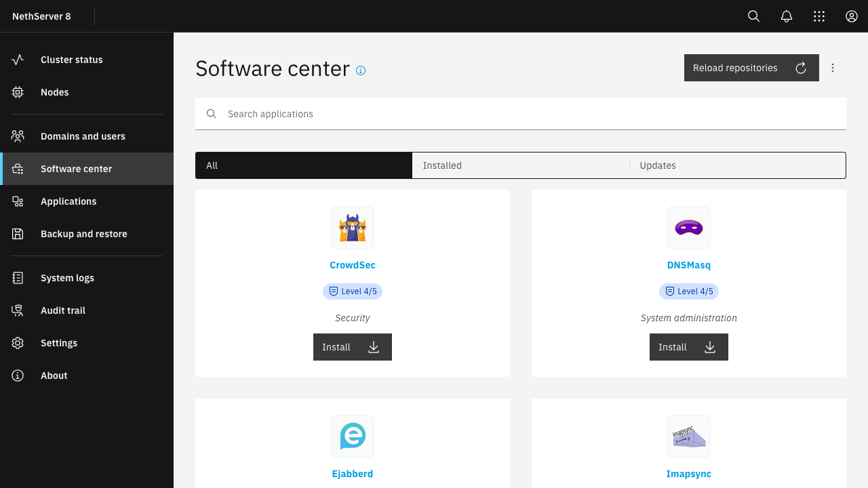The height and width of the screenshot is (488, 868).
Task: Open the global search icon in header
Action: point(753,16)
